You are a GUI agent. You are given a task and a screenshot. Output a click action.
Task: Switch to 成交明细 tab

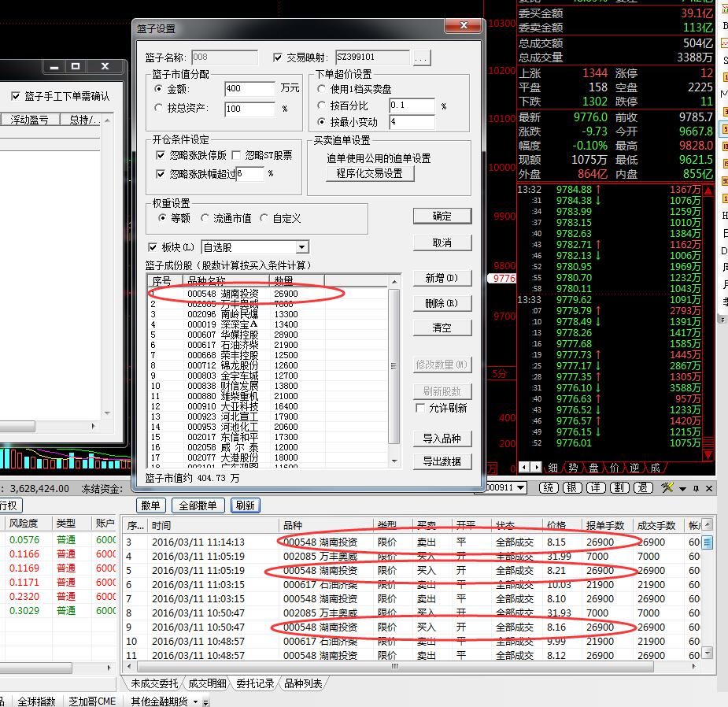[x=207, y=683]
